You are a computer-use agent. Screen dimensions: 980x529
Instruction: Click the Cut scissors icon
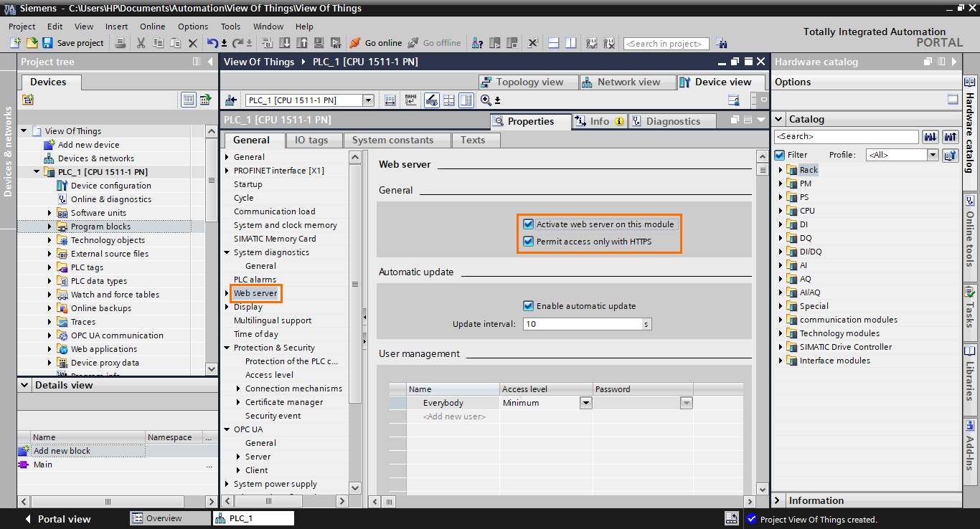pos(141,43)
